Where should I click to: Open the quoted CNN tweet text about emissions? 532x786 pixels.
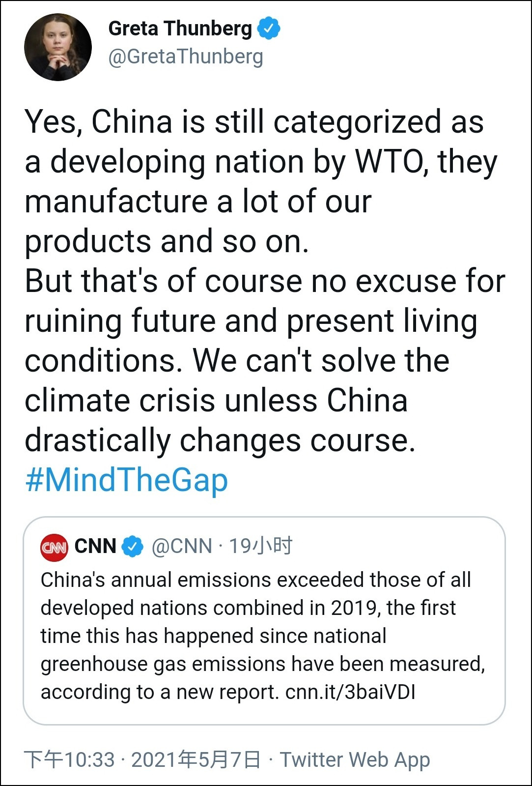tap(255, 636)
